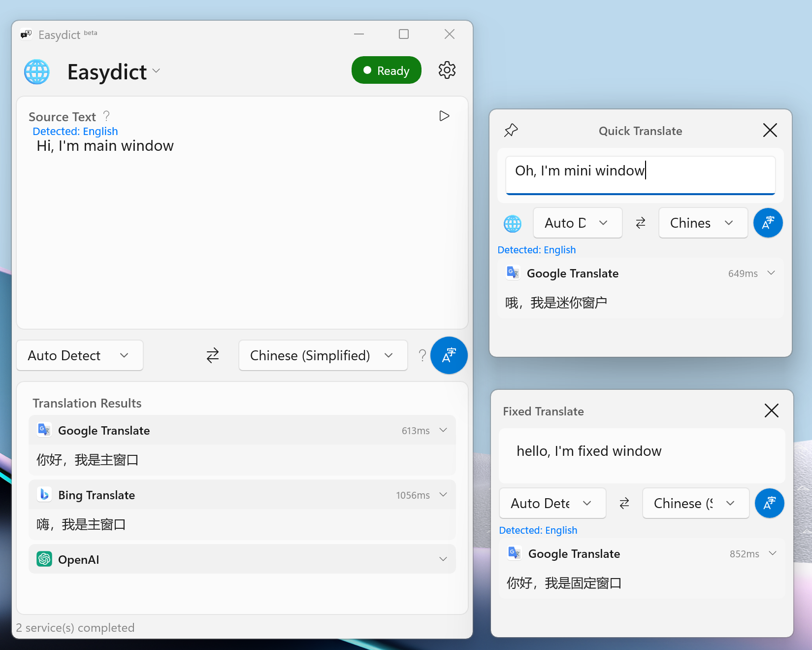Click the 852ms timing in Fixed Translate
Screen dimensions: 812x650
point(745,554)
